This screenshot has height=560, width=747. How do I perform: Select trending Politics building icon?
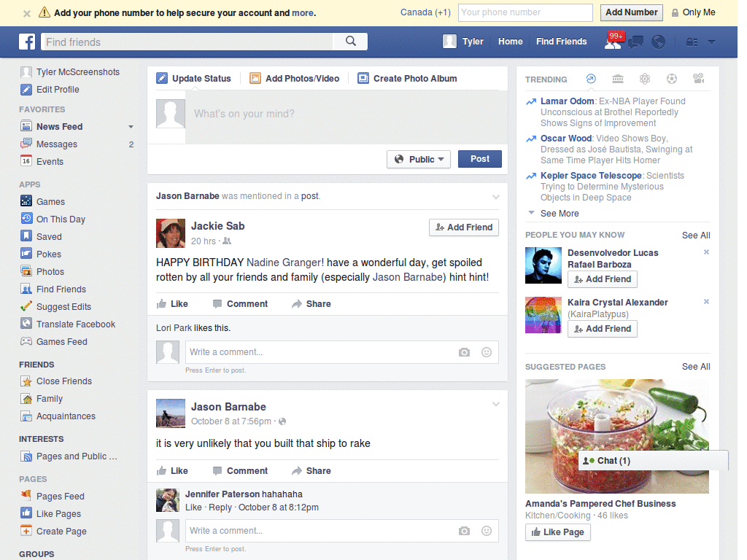click(618, 79)
